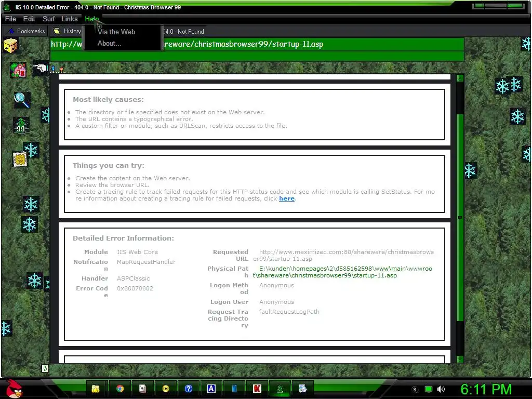This screenshot has width=532, height=399.
Task: Open the last taskbar icon with papers
Action: [x=303, y=389]
